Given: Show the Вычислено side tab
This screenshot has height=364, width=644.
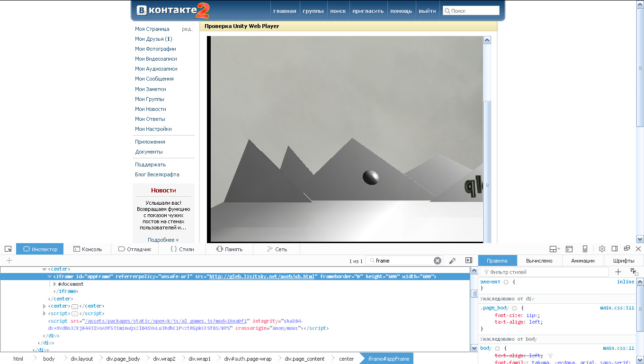Looking at the screenshot, I should [x=539, y=261].
